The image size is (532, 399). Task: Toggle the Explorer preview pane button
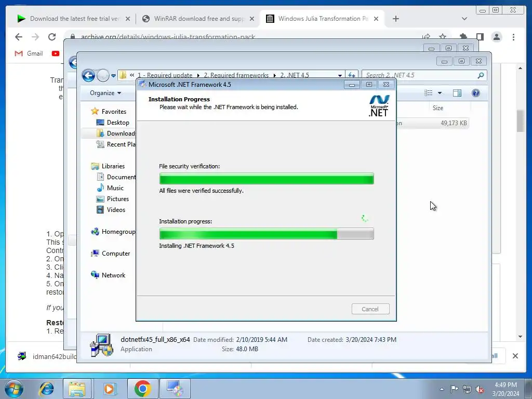[457, 93]
